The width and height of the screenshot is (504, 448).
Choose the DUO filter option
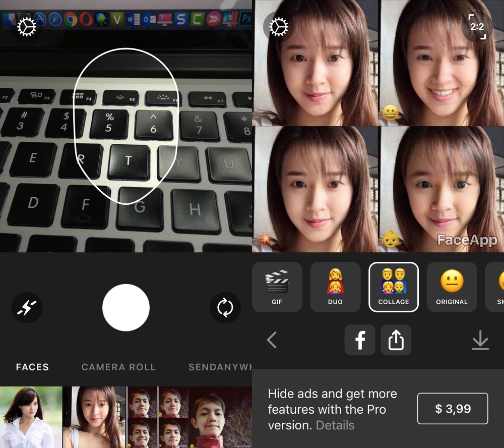[x=335, y=287]
